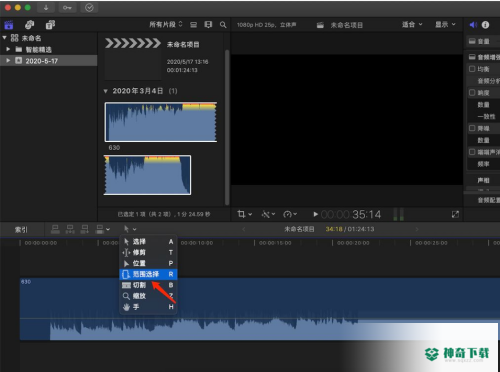This screenshot has height=372, width=500.
Task: Click append clip to storyline icon
Action: 85,229
